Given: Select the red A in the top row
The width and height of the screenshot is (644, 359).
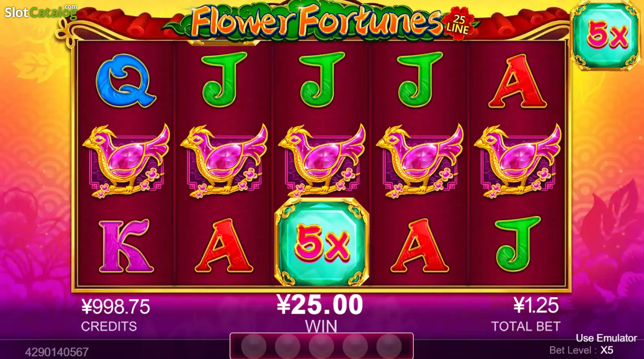Looking at the screenshot, I should click(x=518, y=81).
